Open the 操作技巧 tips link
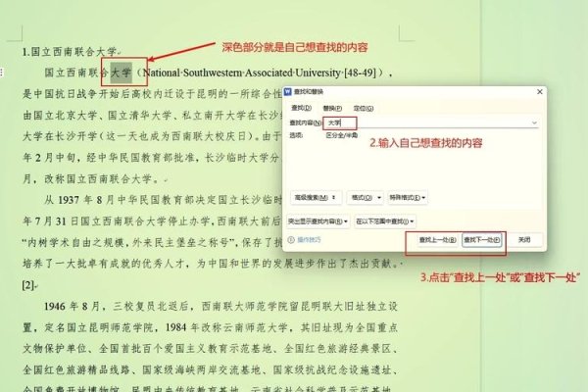 [x=309, y=240]
